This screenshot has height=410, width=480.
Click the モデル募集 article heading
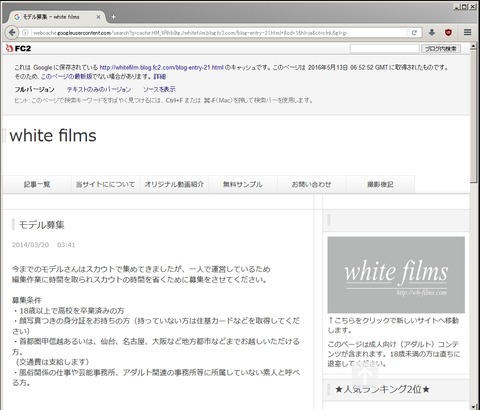41,225
